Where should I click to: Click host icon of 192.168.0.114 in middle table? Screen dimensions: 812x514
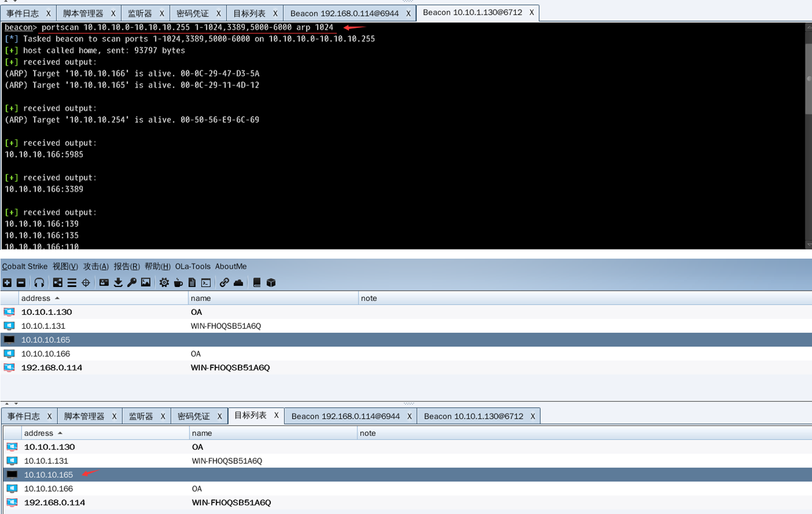coord(9,367)
